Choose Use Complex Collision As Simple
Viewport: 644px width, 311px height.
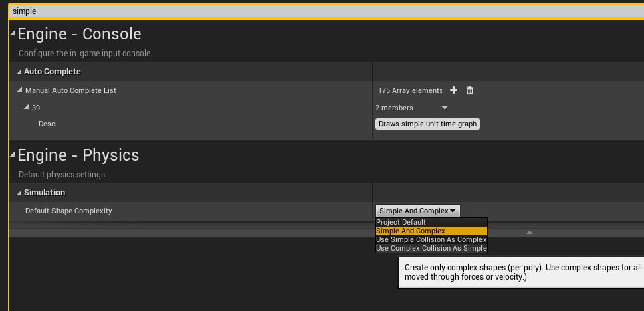coord(431,248)
